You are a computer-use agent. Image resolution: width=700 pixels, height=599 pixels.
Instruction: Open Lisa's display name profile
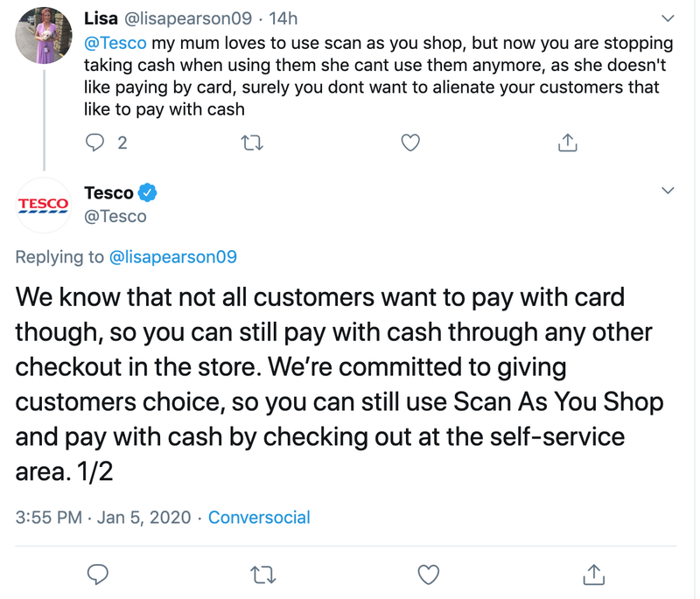click(x=103, y=17)
